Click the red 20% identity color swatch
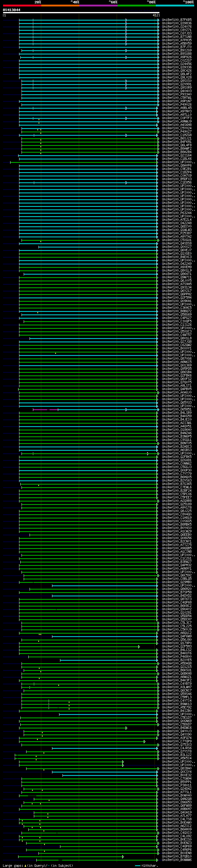 (22, 6)
